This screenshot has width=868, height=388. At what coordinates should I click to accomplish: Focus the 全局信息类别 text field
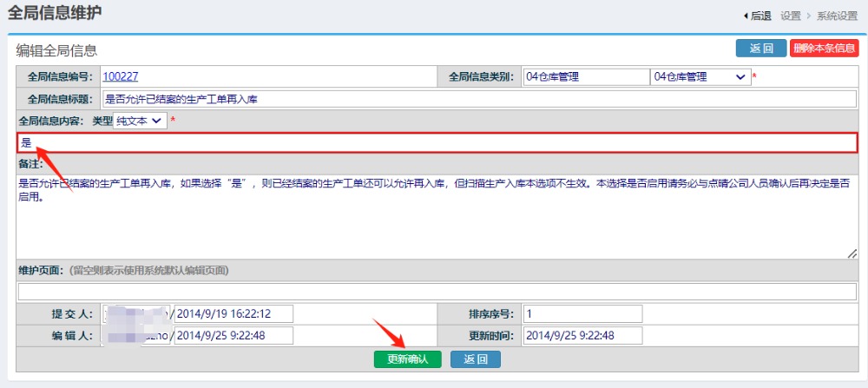click(x=585, y=76)
